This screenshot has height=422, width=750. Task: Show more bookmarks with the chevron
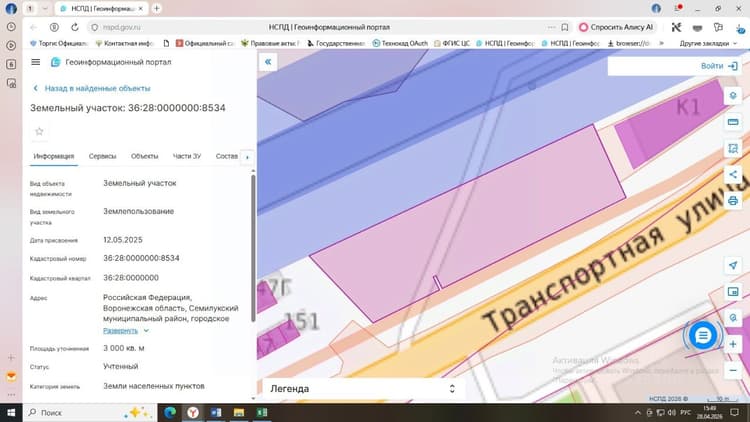[662, 43]
